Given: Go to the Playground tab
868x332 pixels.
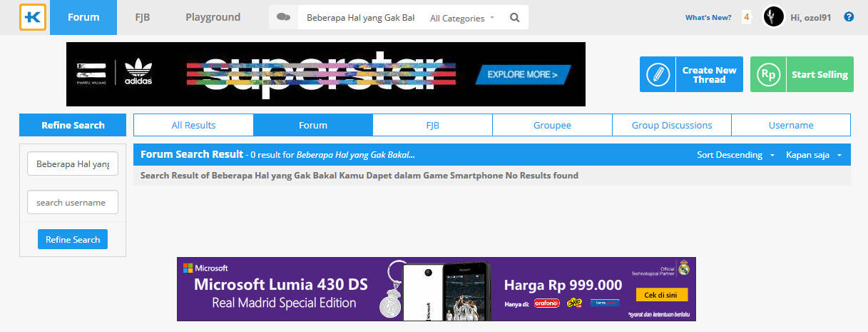Looking at the screenshot, I should [213, 17].
